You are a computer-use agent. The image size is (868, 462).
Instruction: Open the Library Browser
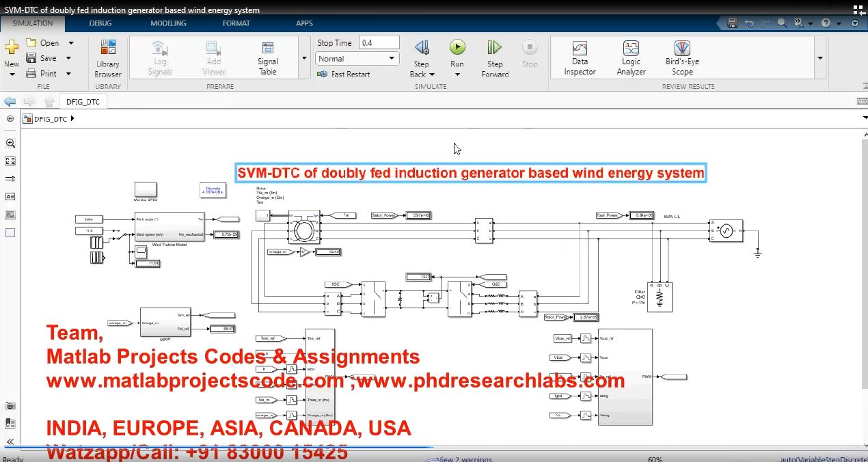(108, 59)
